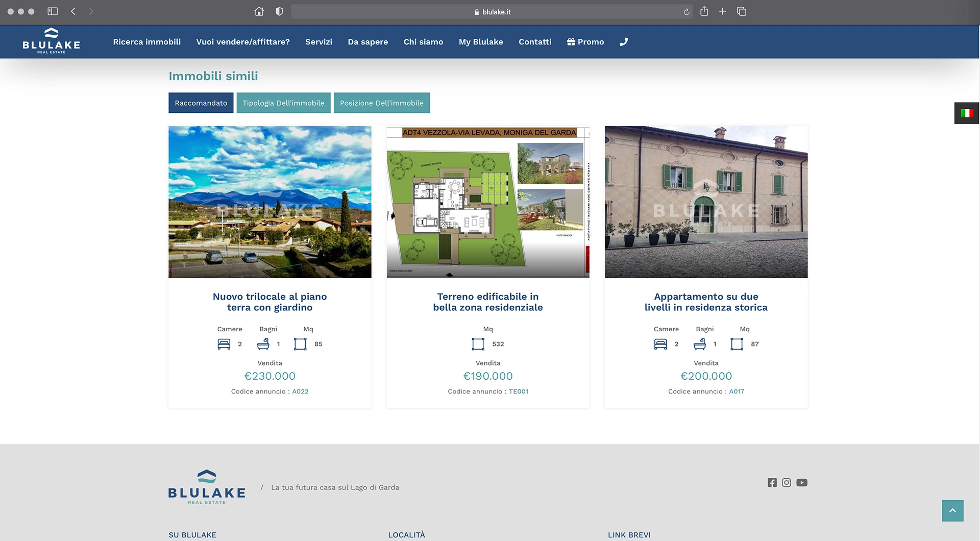Image resolution: width=980 pixels, height=541 pixels.
Task: Select the Tipologia Dell'immobile tab
Action: pos(283,103)
